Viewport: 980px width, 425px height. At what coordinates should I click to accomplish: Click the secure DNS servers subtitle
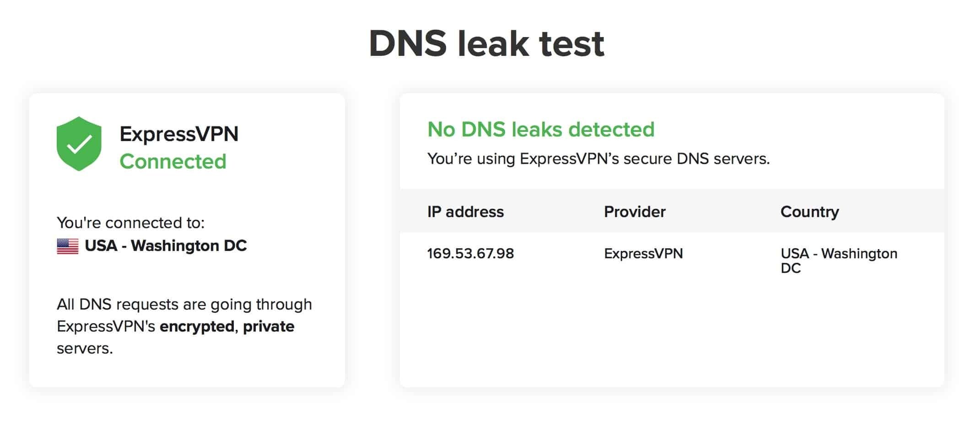(x=598, y=159)
